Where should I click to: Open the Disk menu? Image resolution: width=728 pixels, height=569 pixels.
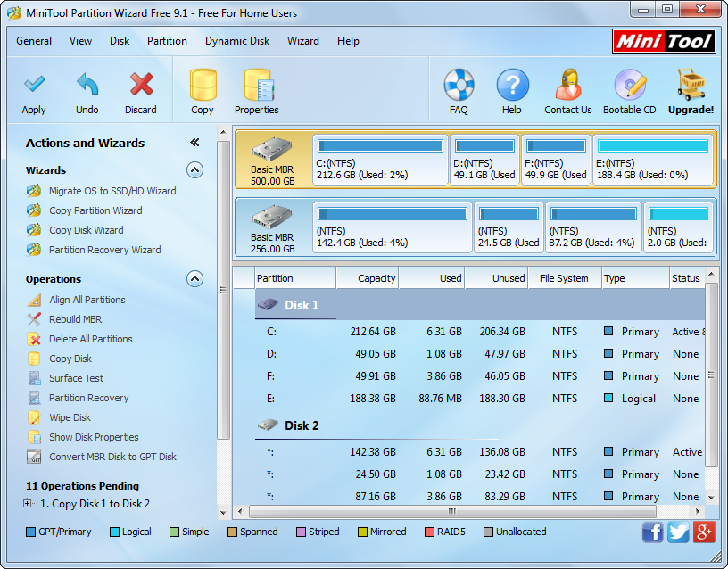(x=120, y=41)
